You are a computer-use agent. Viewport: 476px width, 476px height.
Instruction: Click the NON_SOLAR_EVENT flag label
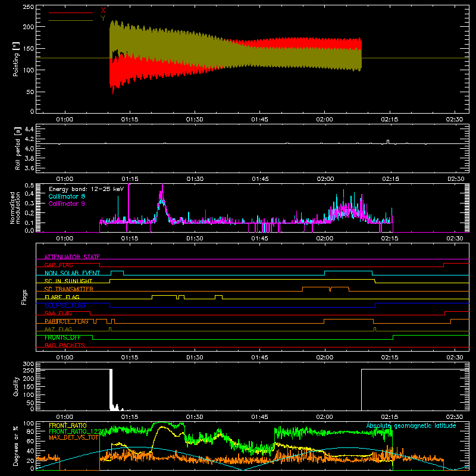(72, 273)
